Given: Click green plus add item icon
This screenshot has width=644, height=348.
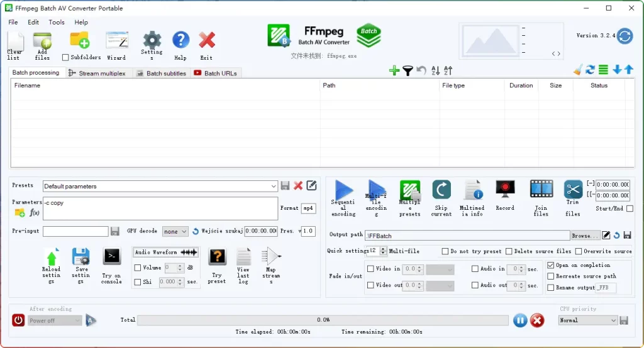Looking at the screenshot, I should click(394, 70).
